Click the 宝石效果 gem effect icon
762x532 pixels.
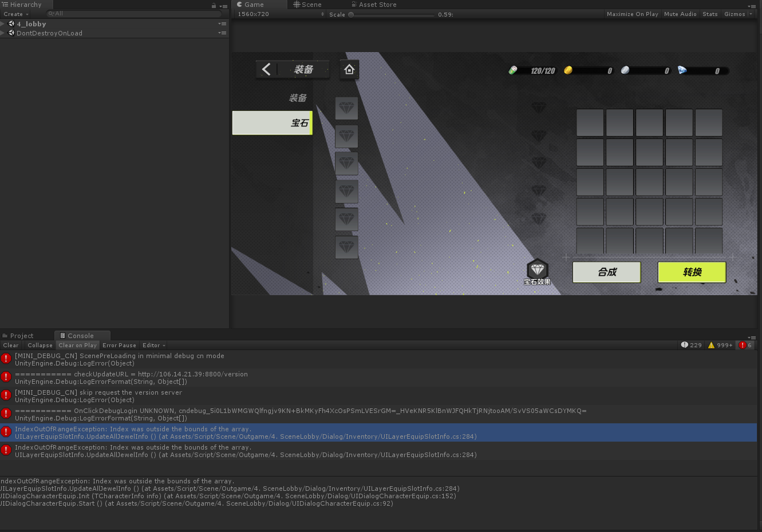point(537,270)
